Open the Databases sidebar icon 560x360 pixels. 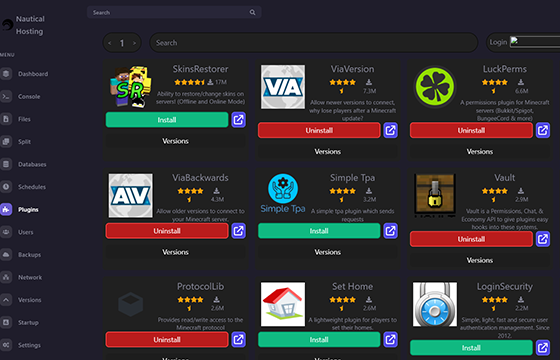coord(6,164)
